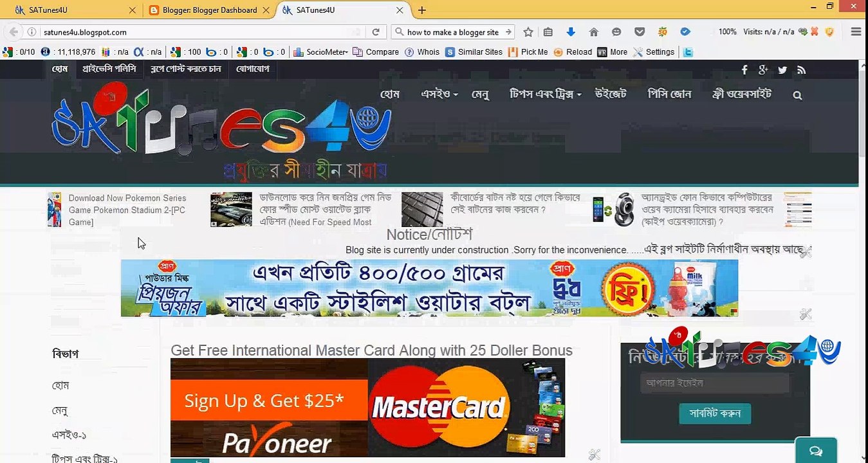Click Reload in the SEO toolbar
868x463 pixels.
pos(573,52)
